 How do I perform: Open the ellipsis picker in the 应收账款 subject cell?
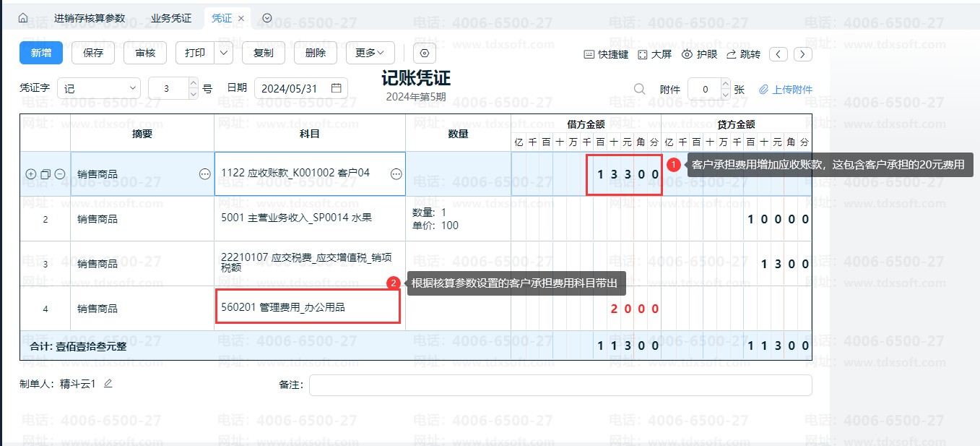click(x=396, y=174)
